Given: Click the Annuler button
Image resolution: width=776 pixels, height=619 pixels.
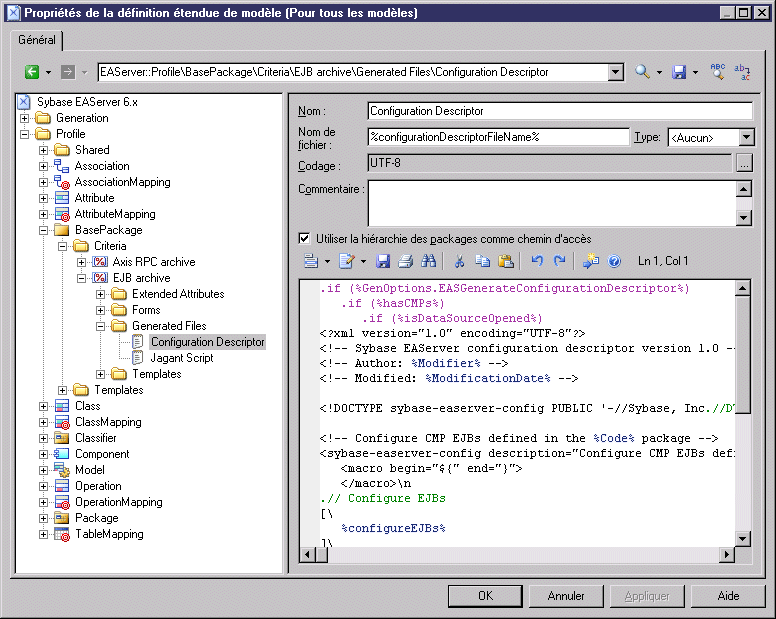Looking at the screenshot, I should click(566, 596).
